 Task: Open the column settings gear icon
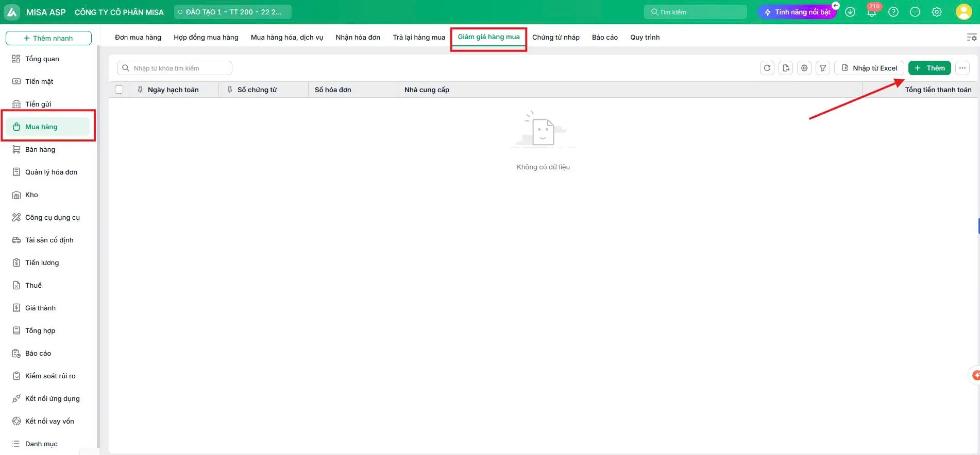[804, 68]
